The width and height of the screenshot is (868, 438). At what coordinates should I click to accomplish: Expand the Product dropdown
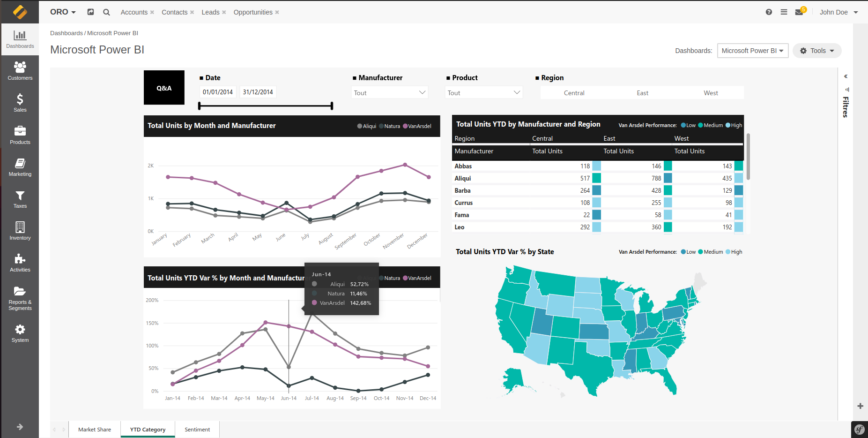pos(483,93)
